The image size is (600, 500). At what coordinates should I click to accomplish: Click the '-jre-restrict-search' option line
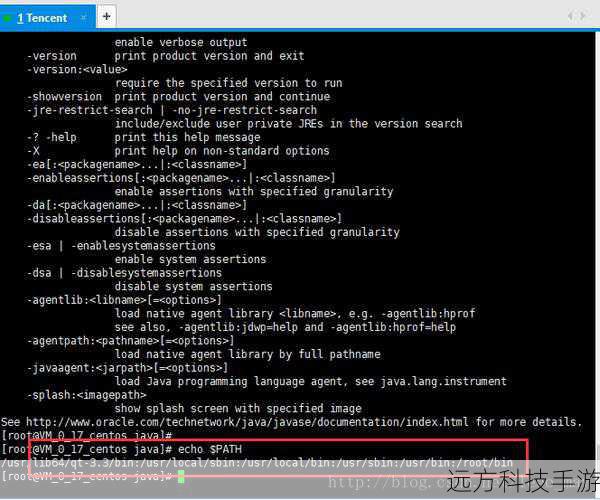[x=172, y=110]
